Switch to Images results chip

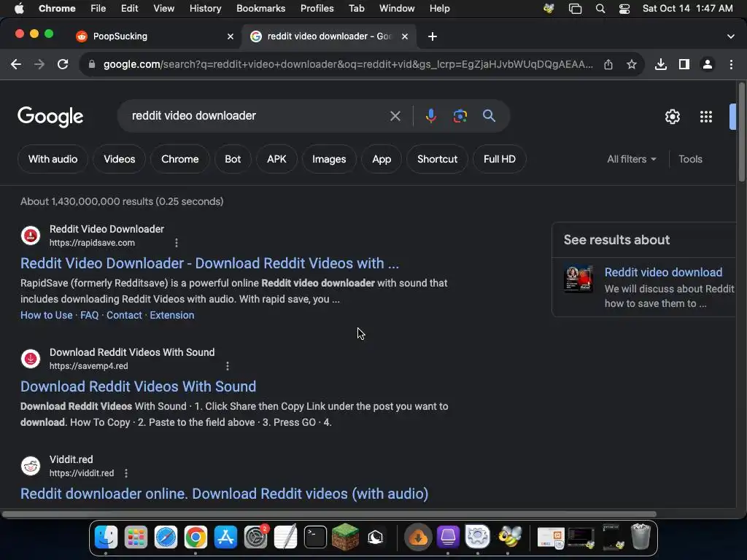(x=329, y=159)
